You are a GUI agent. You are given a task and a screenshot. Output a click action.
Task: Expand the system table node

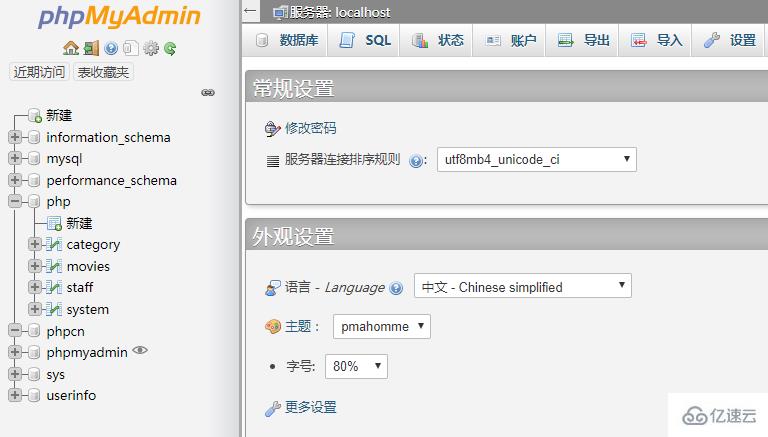34,309
